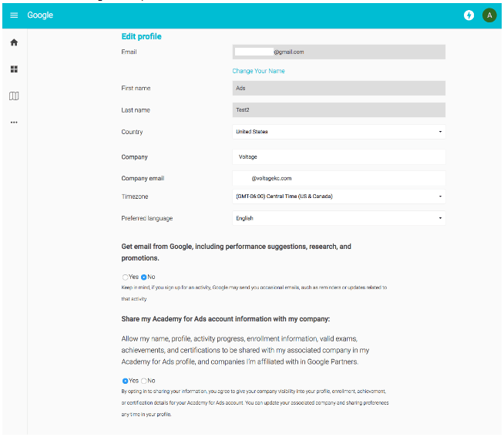Click the Change Your Name link
This screenshot has width=504, height=437.
coord(258,71)
